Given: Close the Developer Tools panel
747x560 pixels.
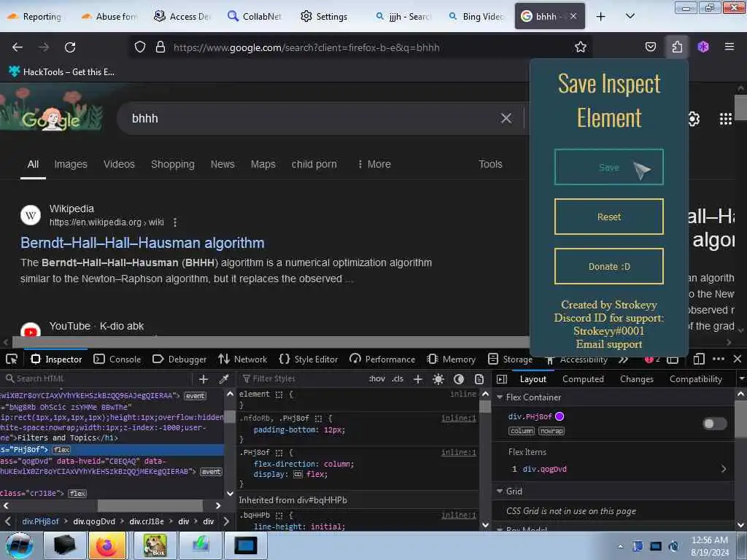Looking at the screenshot, I should click(x=738, y=359).
